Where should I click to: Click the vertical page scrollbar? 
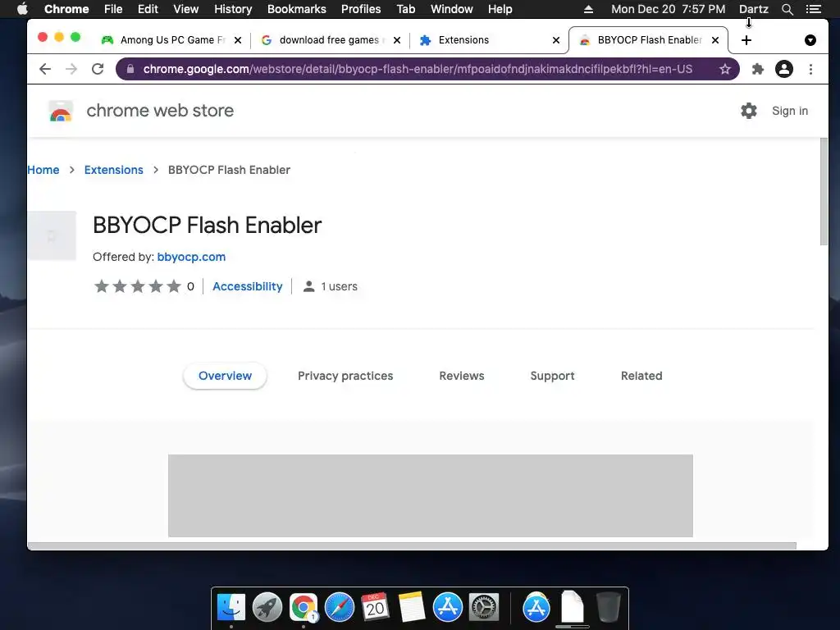824,192
